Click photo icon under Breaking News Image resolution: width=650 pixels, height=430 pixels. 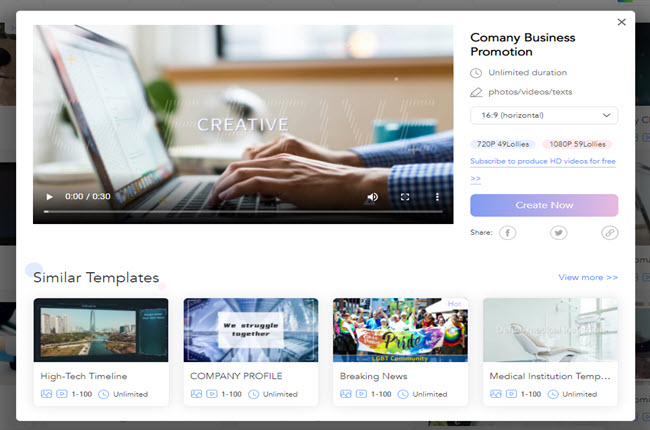click(346, 394)
